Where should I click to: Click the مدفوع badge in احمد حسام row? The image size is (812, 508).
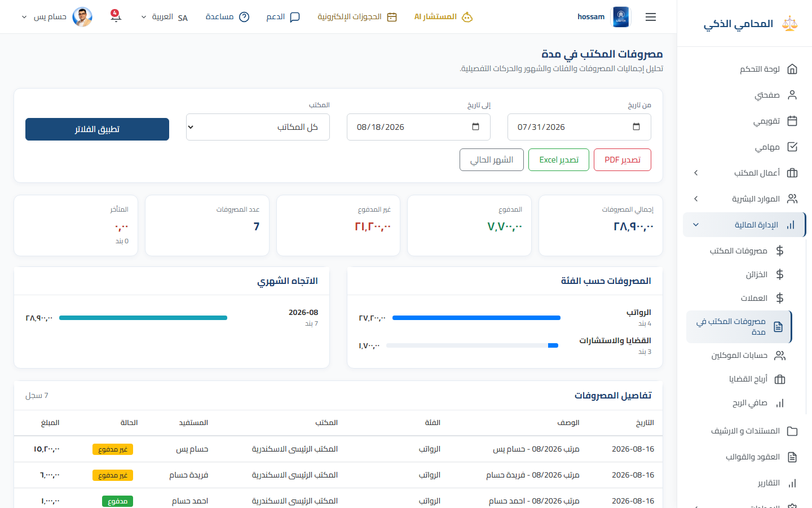(x=117, y=501)
